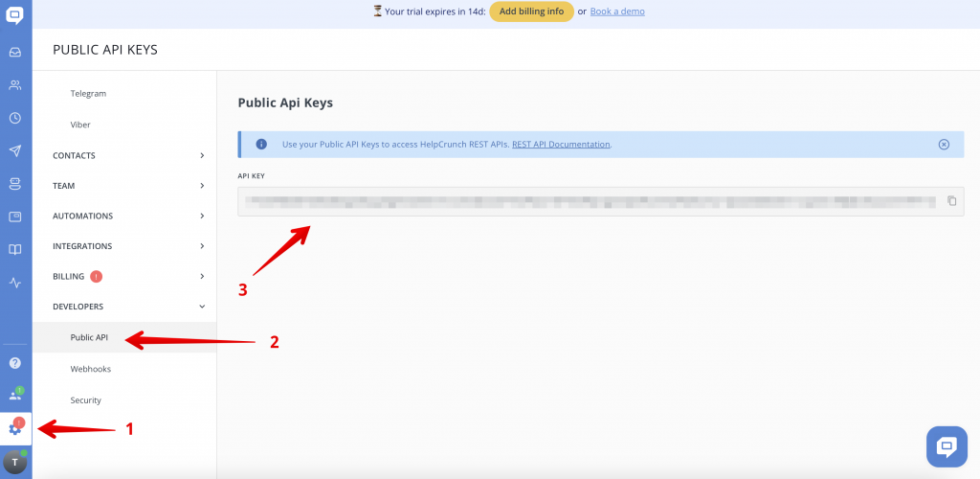Screen dimensions: 980x479
Task: Expand the BILLING settings section
Action: pyautogui.click(x=129, y=277)
